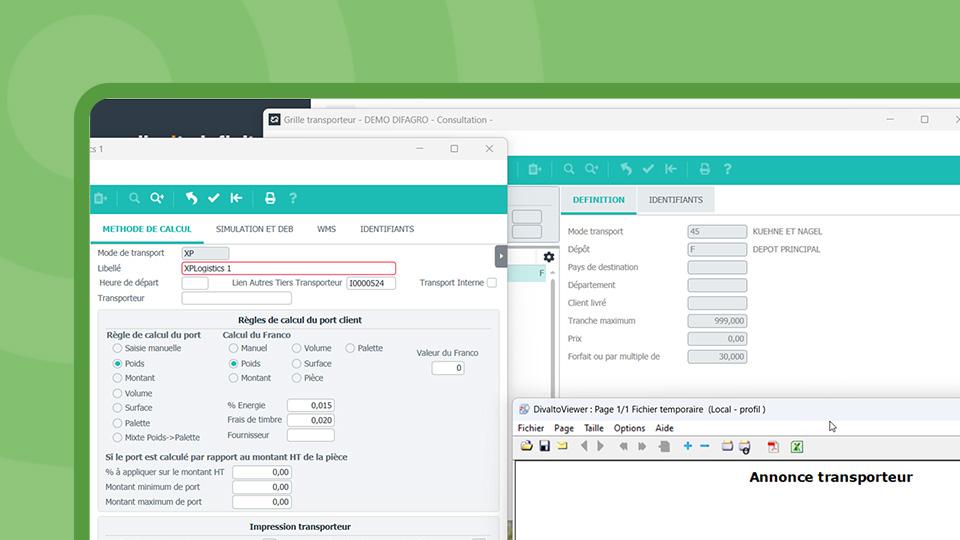Select the Mixte Poids->Palette radio option

coord(118,437)
